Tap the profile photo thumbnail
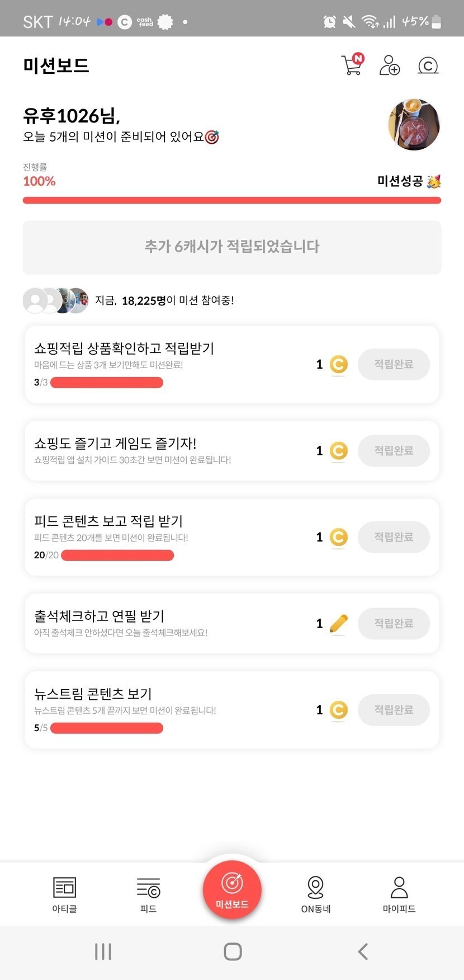This screenshot has width=464, height=980. click(414, 125)
